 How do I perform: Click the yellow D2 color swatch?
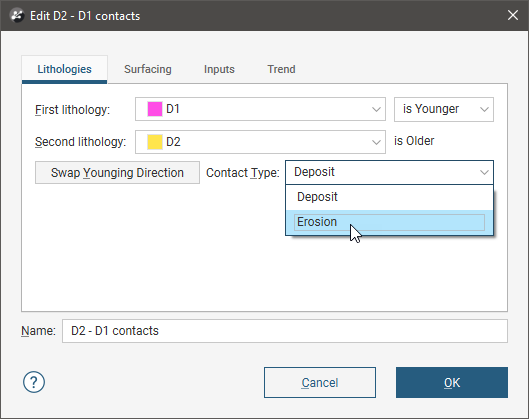click(x=155, y=142)
